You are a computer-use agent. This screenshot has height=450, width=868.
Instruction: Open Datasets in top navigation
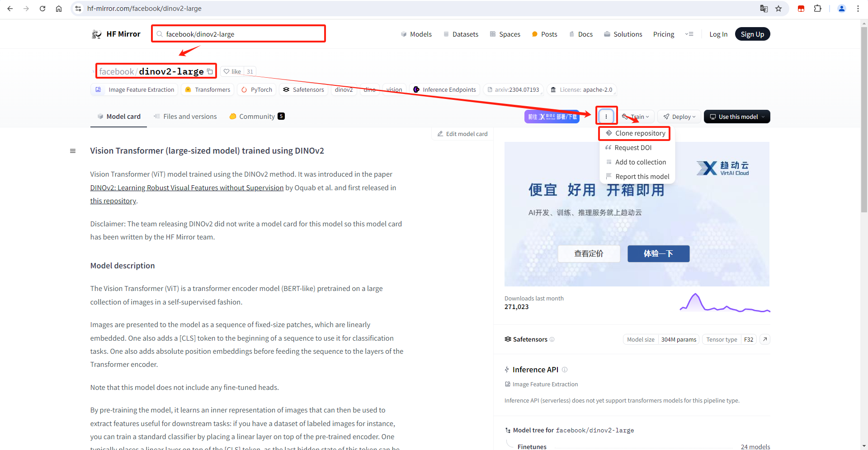coord(461,34)
